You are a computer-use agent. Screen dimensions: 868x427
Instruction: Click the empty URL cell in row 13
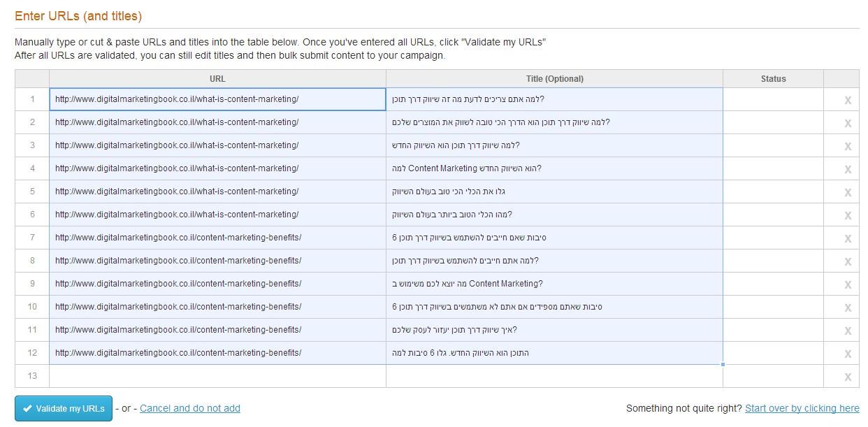pos(217,376)
